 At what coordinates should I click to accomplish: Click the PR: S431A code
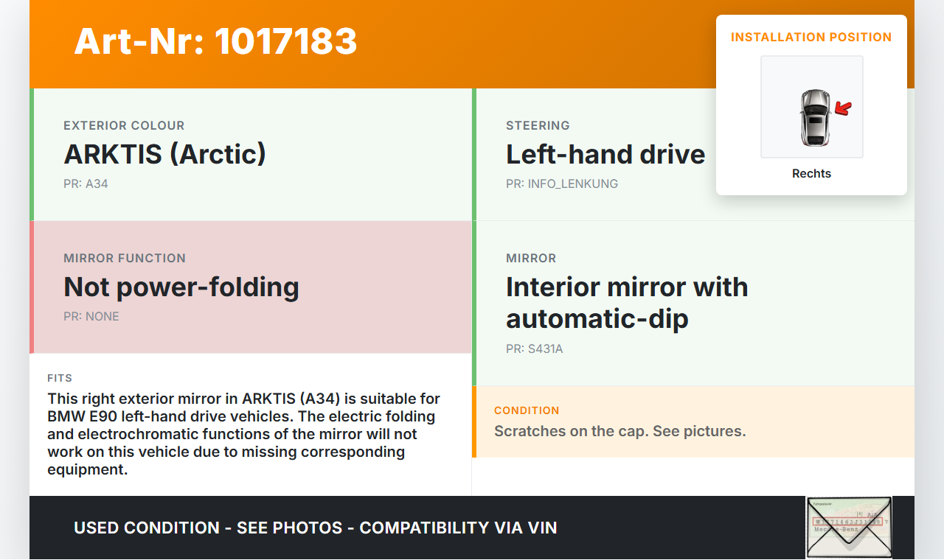534,349
